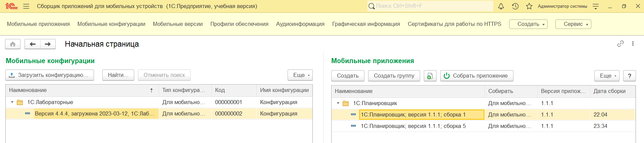This screenshot has width=644, height=143.
Task: Click Администратор системы user name
Action: coord(562,6)
